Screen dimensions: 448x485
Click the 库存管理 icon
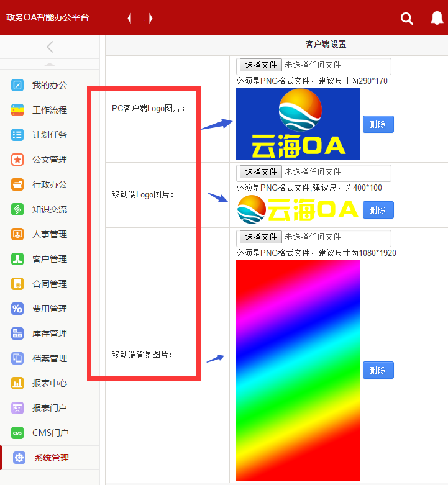click(x=17, y=333)
